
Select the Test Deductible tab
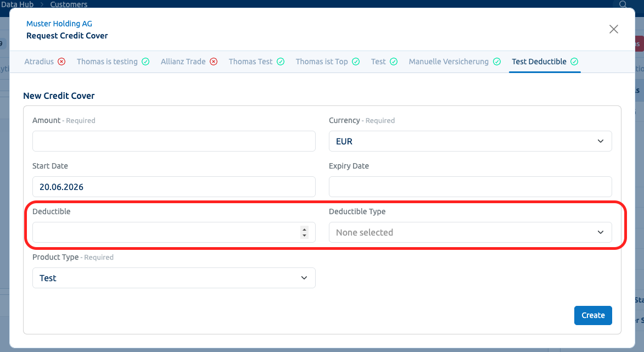click(545, 62)
